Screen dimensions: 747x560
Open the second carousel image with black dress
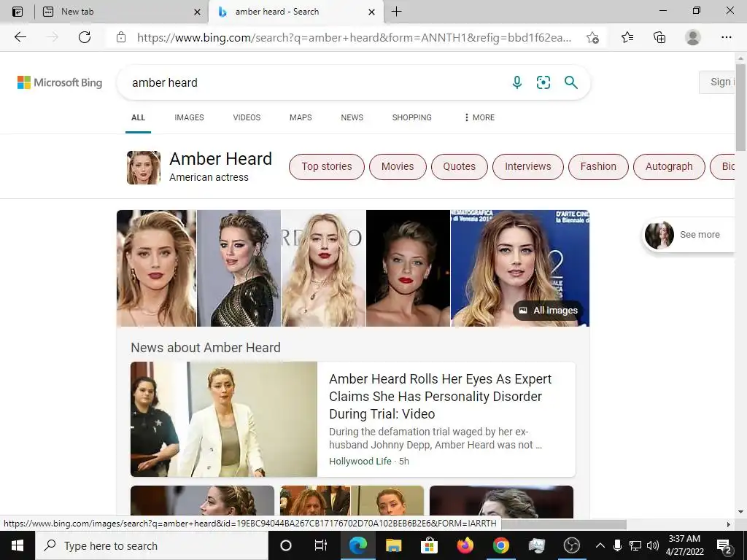click(239, 268)
